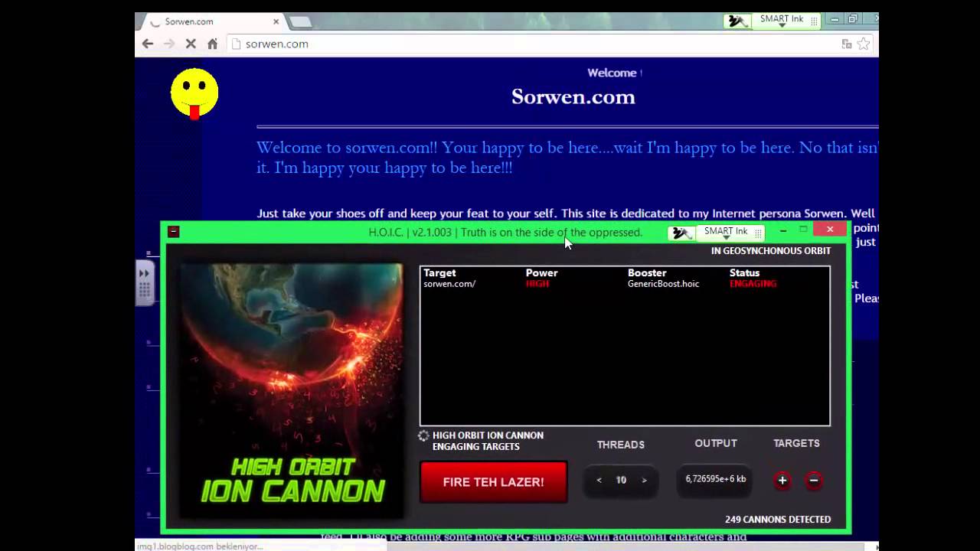
Task: Click the Status column header
Action: pos(744,273)
